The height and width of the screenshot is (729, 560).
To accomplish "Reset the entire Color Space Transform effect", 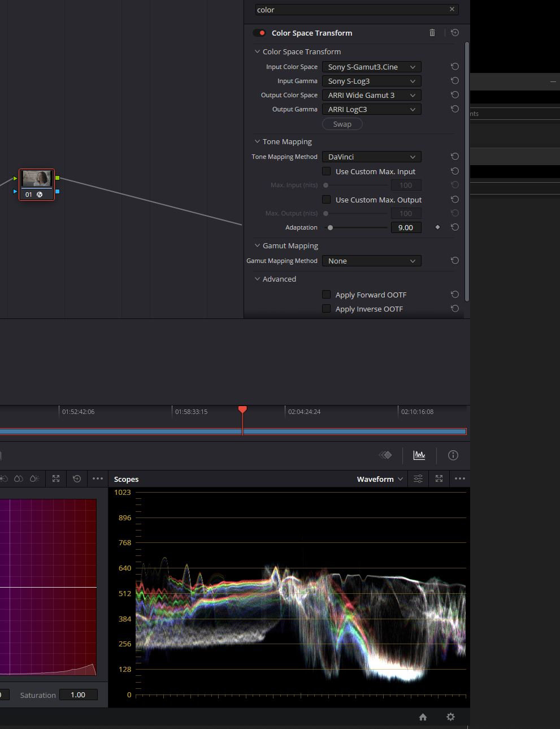I will (x=455, y=33).
